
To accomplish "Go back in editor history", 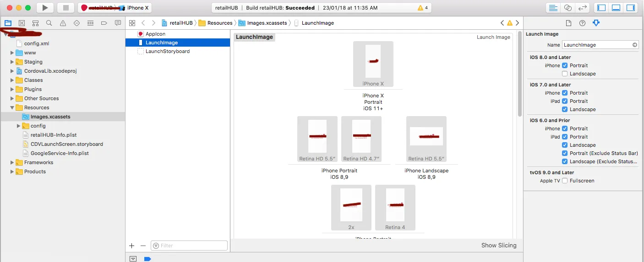I will coord(143,23).
